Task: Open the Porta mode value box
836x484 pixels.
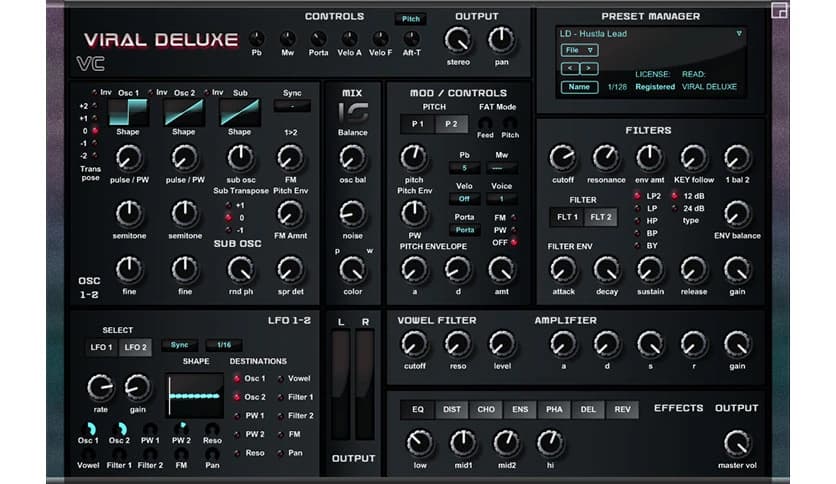Action: click(464, 230)
